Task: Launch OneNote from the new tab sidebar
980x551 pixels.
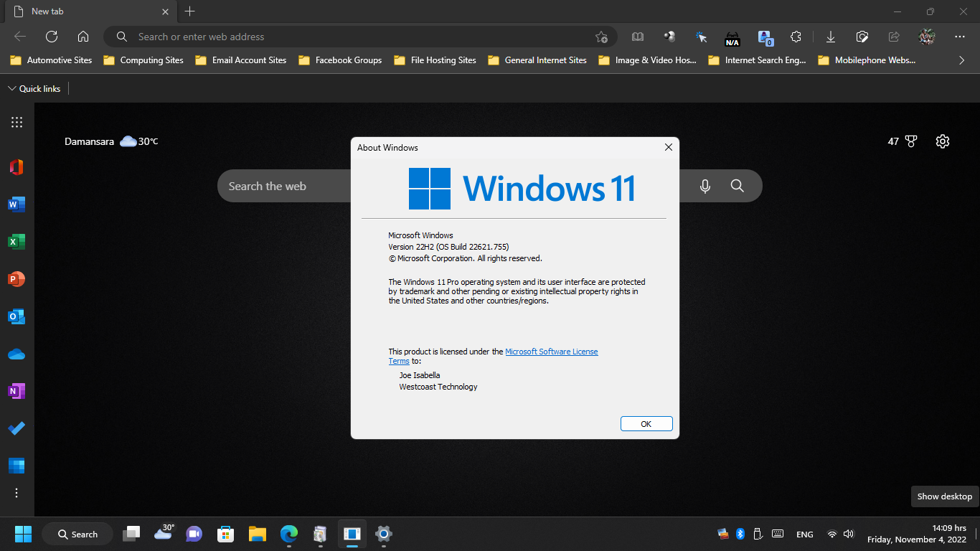Action: tap(17, 391)
